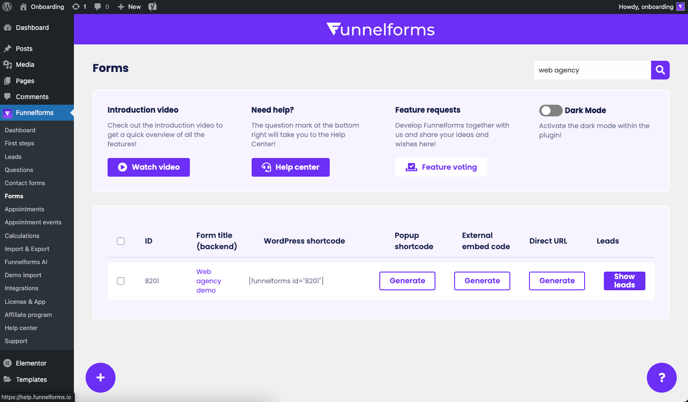Viewport: 688px width, 402px height.
Task: Click the WordPress logo in admin bar
Action: pos(7,7)
